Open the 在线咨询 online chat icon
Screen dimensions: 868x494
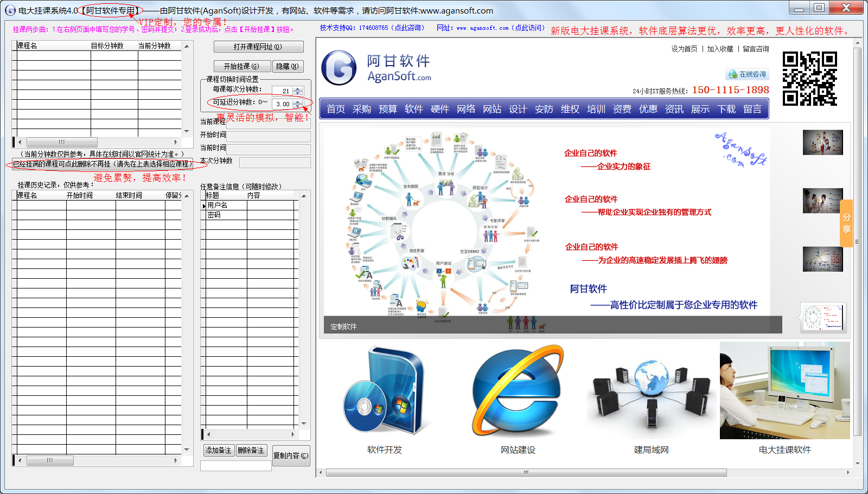click(747, 74)
